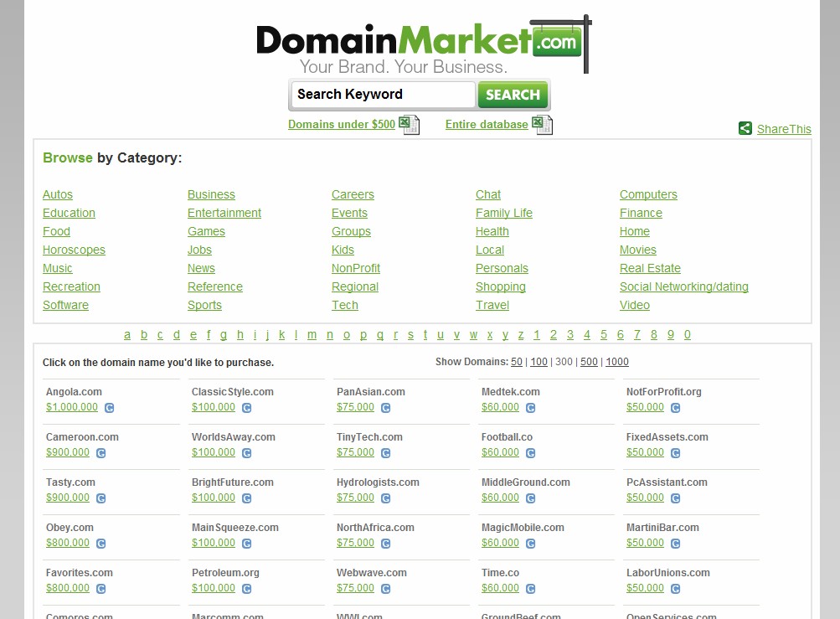Show 500 domains per page
The width and height of the screenshot is (840, 619).
[589, 362]
